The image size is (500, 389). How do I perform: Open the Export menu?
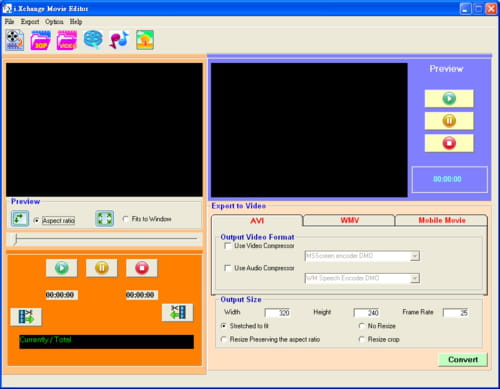tap(30, 22)
